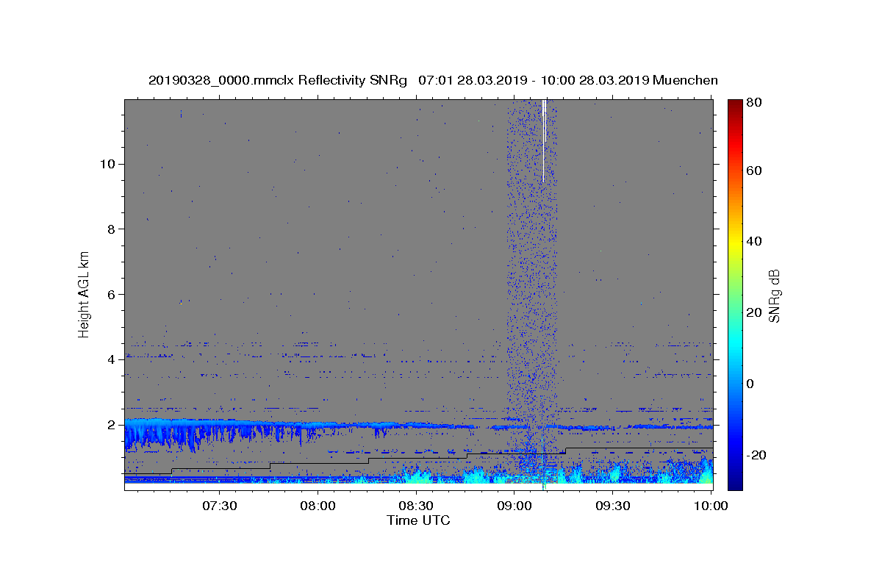Click the 'Time UTC' axis label
882x588 pixels.
(x=418, y=520)
